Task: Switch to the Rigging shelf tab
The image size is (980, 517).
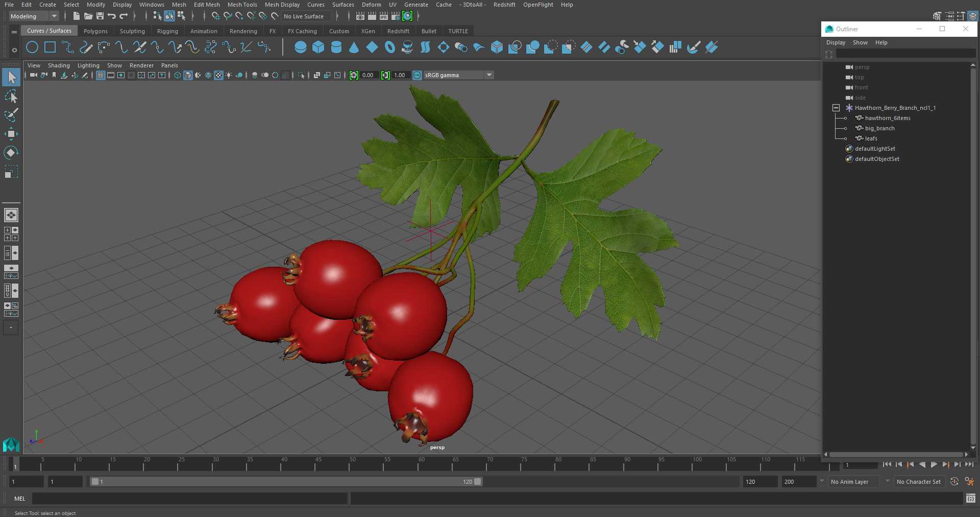Action: click(167, 31)
